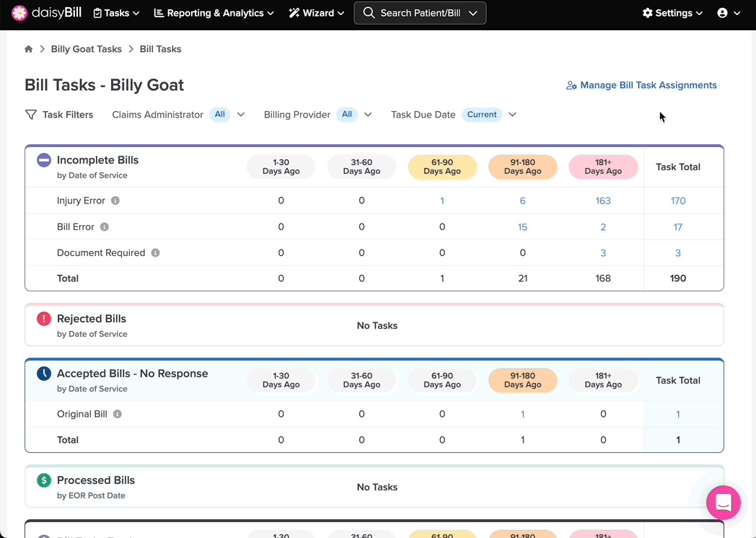Open the Reporting & Analytics menu
Viewport: 756px width, 538px height.
pyautogui.click(x=214, y=13)
